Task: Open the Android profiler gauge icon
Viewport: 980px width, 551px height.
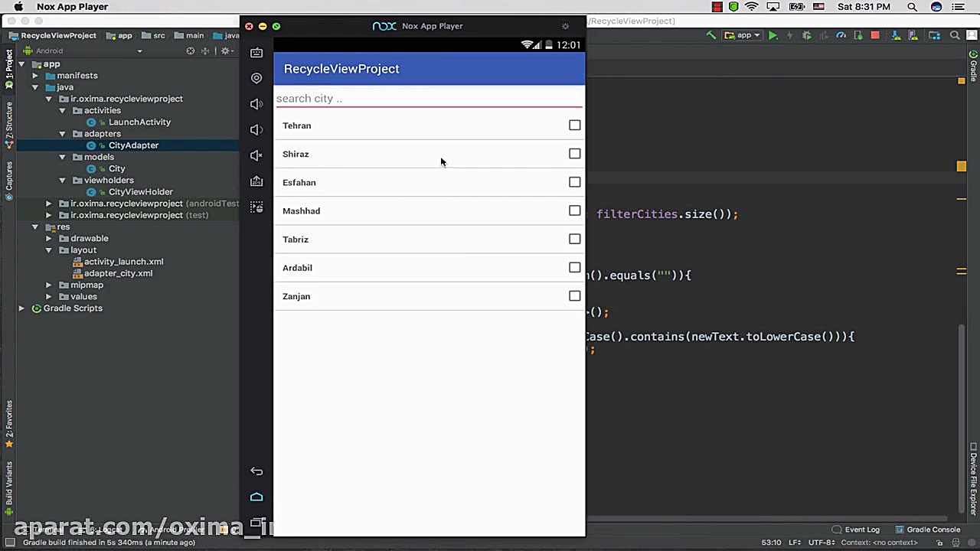Action: [x=841, y=35]
